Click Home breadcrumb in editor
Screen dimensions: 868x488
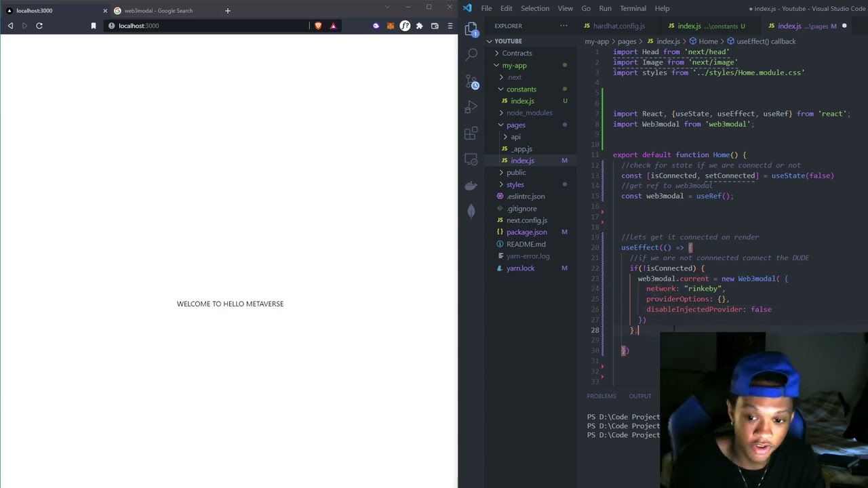pyautogui.click(x=708, y=41)
